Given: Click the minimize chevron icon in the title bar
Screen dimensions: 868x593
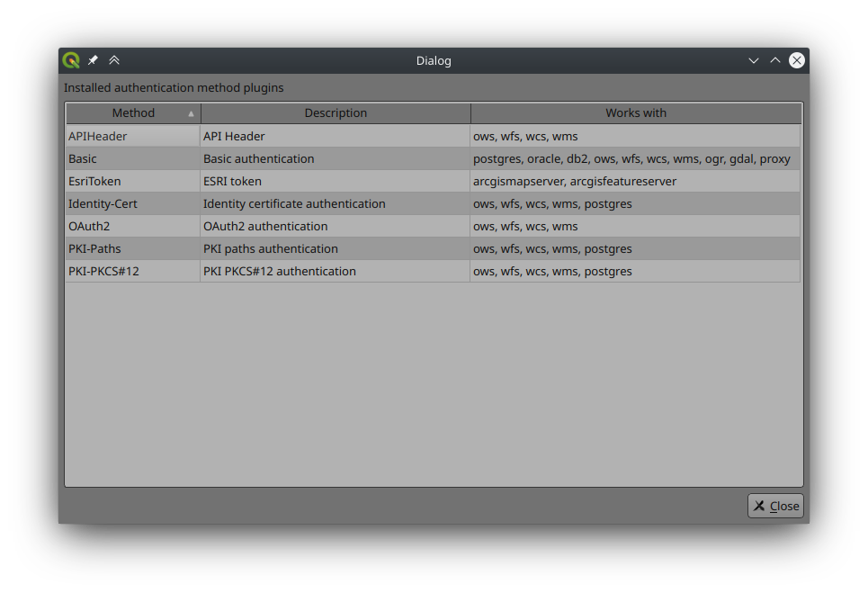Looking at the screenshot, I should click(754, 60).
